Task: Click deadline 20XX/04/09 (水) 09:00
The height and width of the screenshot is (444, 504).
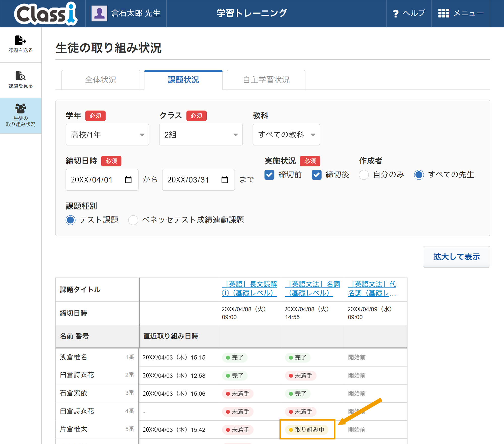Action: 370,313
